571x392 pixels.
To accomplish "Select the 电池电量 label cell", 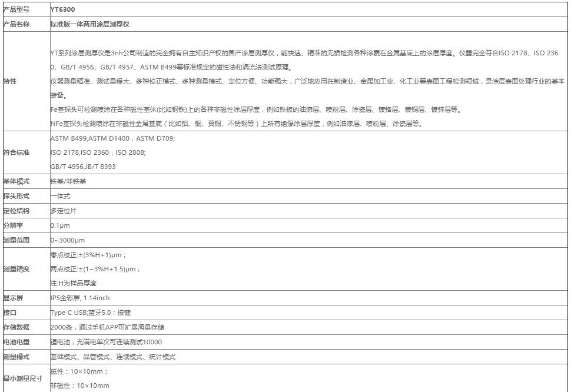I will pyautogui.click(x=16, y=342).
